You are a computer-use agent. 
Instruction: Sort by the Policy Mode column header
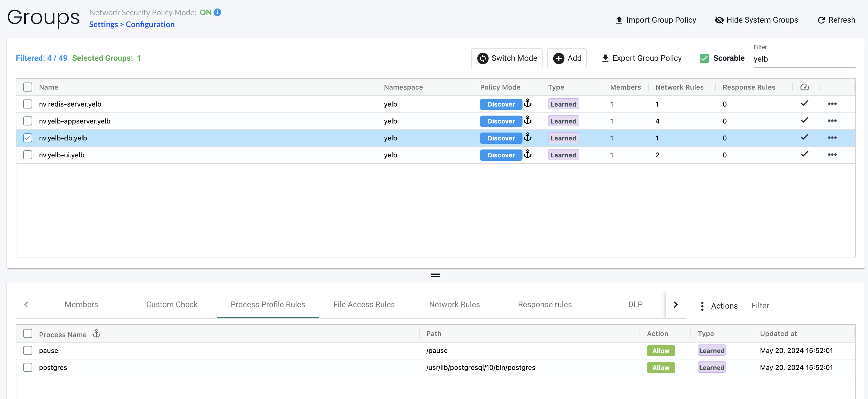pos(500,87)
